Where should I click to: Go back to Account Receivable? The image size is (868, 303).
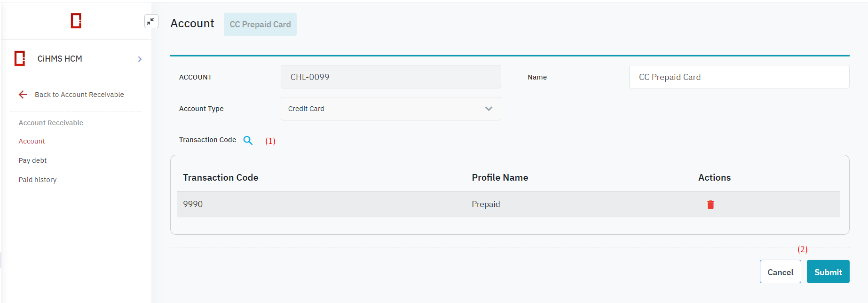pyautogui.click(x=79, y=95)
